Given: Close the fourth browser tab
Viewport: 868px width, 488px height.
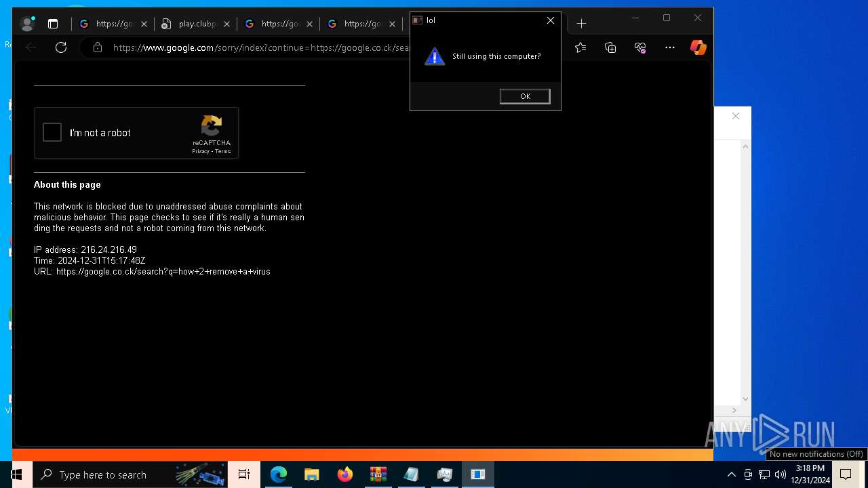Looking at the screenshot, I should [x=392, y=24].
